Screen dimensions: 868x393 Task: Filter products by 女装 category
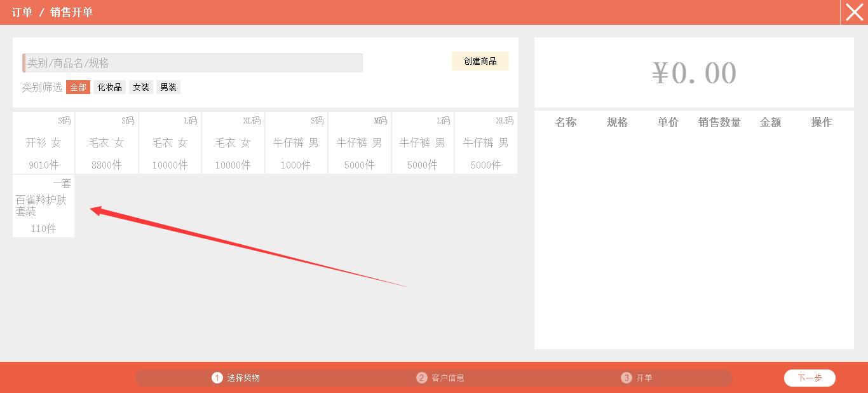141,87
